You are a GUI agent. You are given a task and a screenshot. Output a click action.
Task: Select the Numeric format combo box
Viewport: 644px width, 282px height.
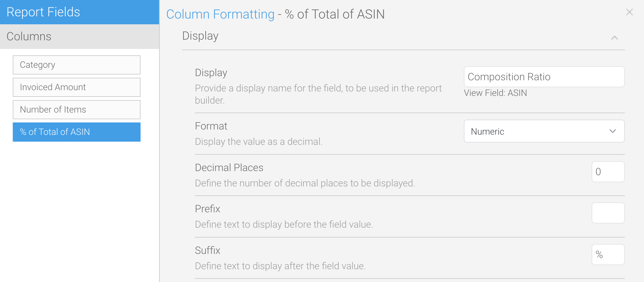click(544, 131)
